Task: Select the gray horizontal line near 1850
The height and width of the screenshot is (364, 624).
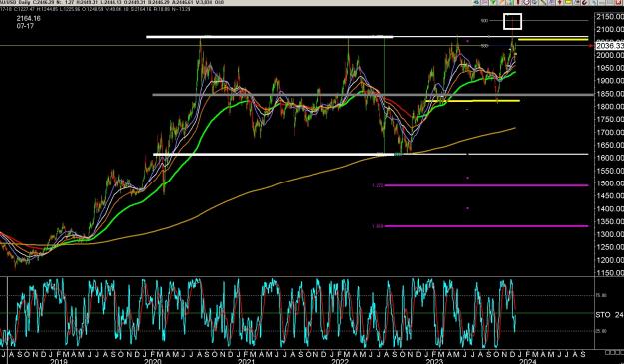Action: point(372,95)
